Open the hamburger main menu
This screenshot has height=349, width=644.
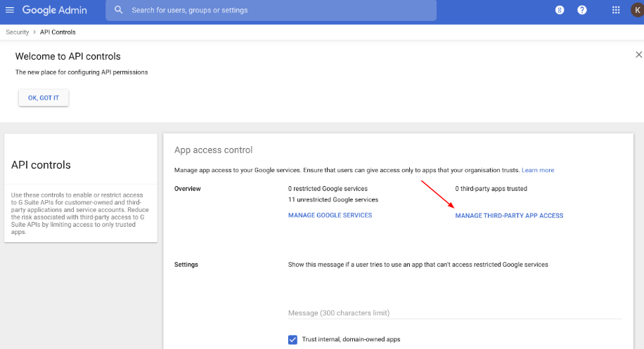10,10
